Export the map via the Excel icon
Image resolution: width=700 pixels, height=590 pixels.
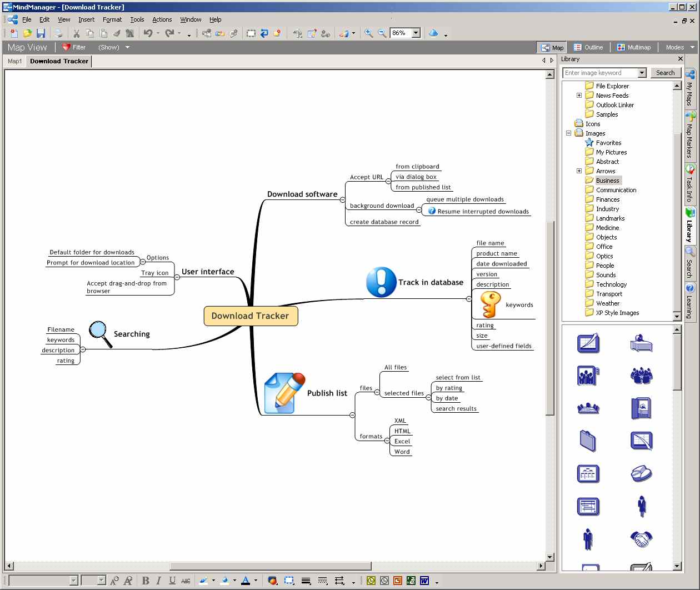click(x=411, y=581)
